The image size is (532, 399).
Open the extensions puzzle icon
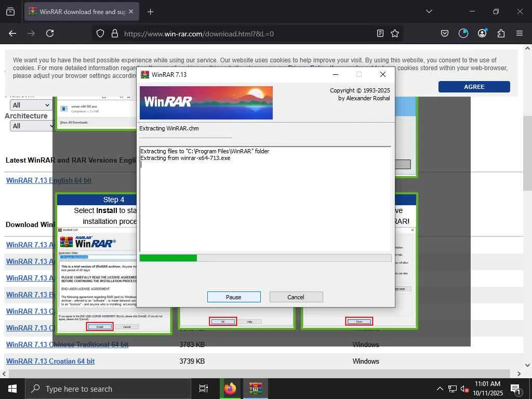click(501, 33)
